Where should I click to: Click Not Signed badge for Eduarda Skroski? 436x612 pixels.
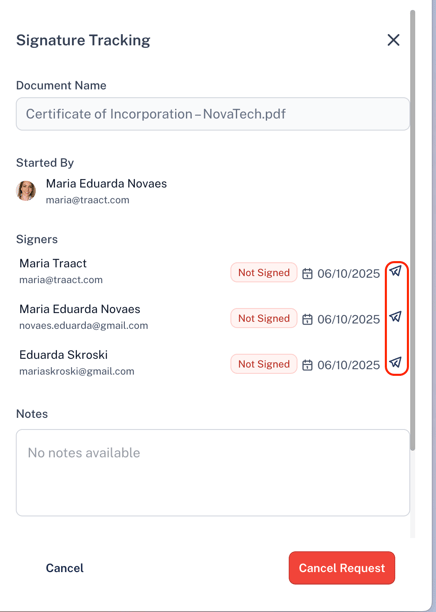point(264,364)
